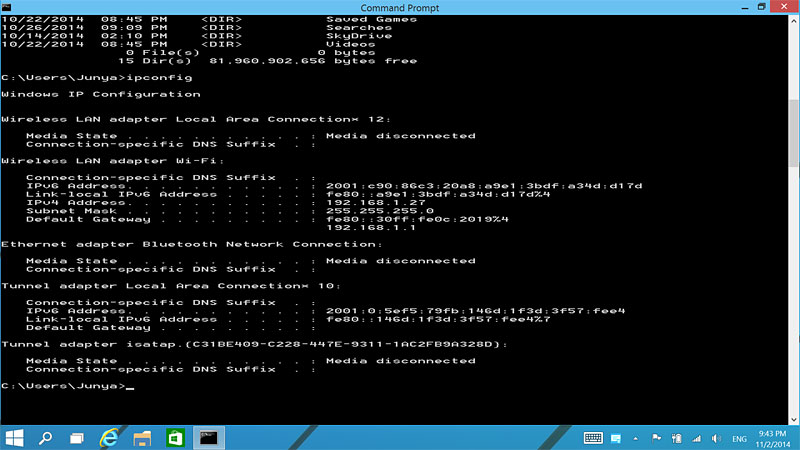The width and height of the screenshot is (800, 450).
Task: Click the prompt line C:\Users\Junya> cursor
Action: [130, 387]
